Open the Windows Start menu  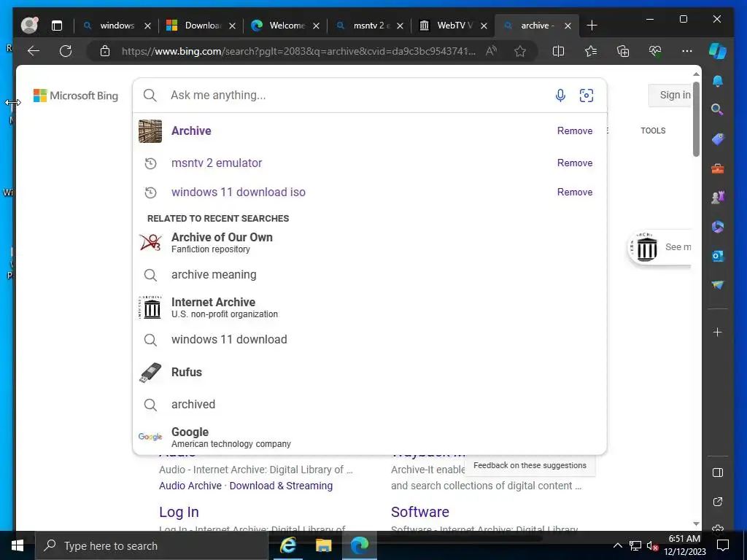coord(18,545)
